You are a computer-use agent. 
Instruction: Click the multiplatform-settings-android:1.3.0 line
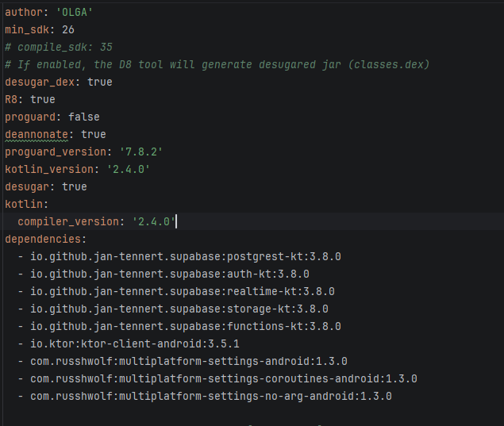[183, 362]
